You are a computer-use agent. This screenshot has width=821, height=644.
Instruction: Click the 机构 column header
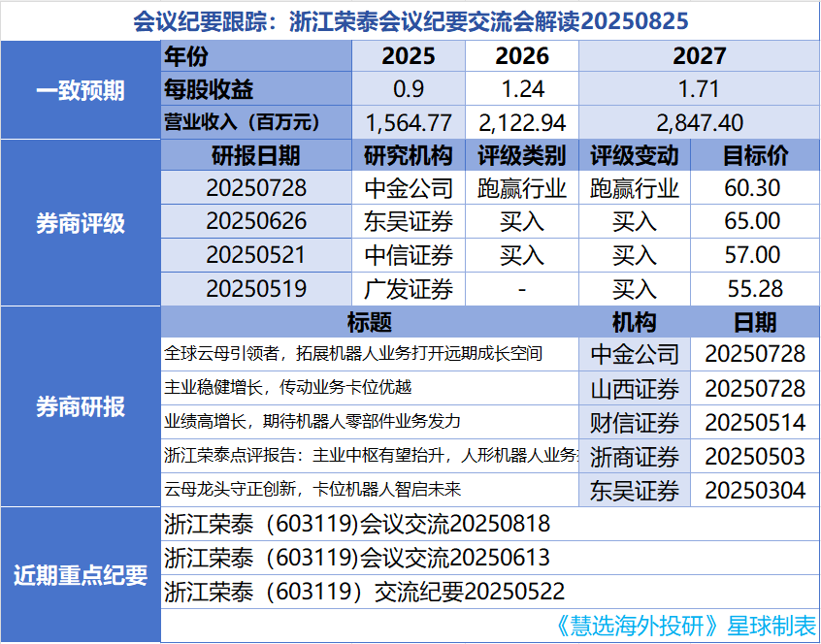[634, 322]
